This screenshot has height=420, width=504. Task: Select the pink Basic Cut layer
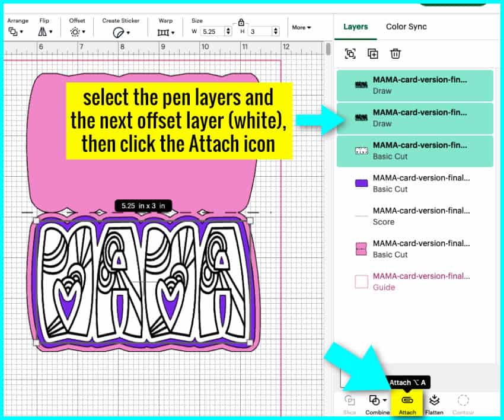pos(415,249)
